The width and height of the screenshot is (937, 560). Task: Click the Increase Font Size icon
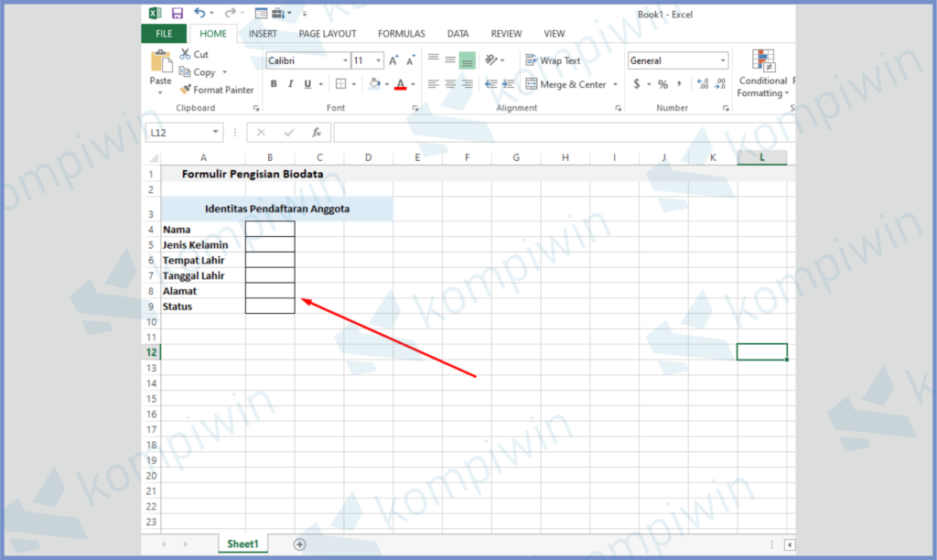[393, 60]
